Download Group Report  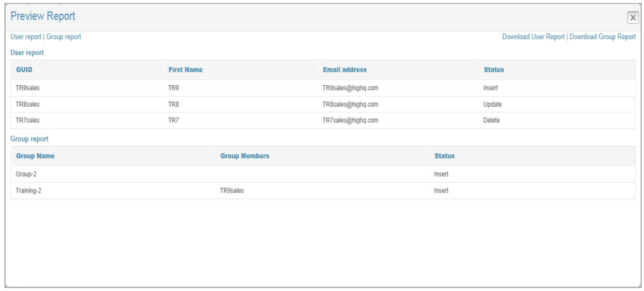point(602,37)
